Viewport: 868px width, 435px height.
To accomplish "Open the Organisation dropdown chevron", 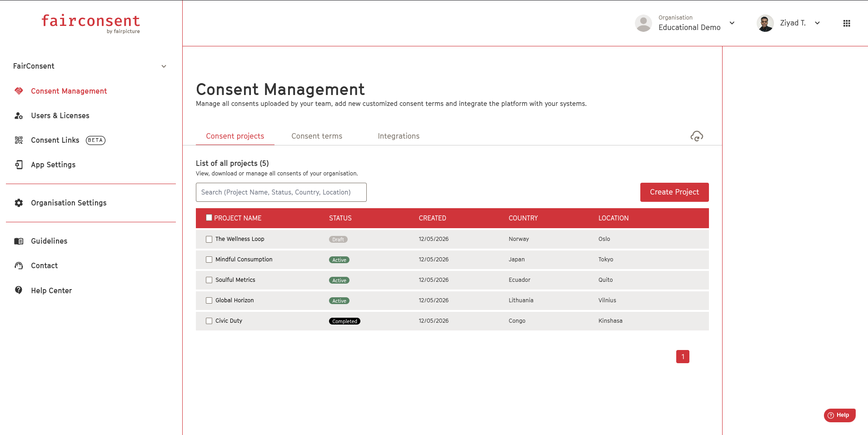I will (x=732, y=23).
